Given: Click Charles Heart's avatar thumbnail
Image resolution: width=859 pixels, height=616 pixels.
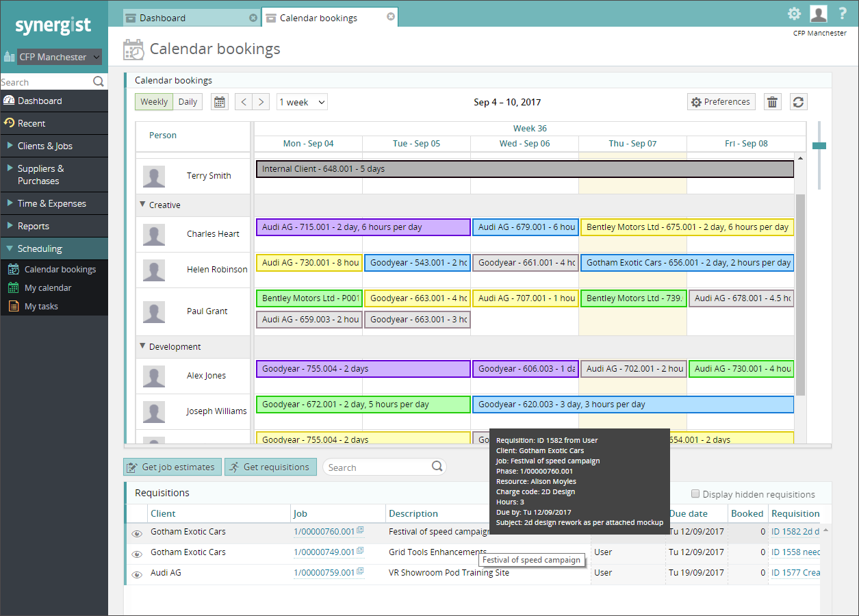Looking at the screenshot, I should 154,234.
